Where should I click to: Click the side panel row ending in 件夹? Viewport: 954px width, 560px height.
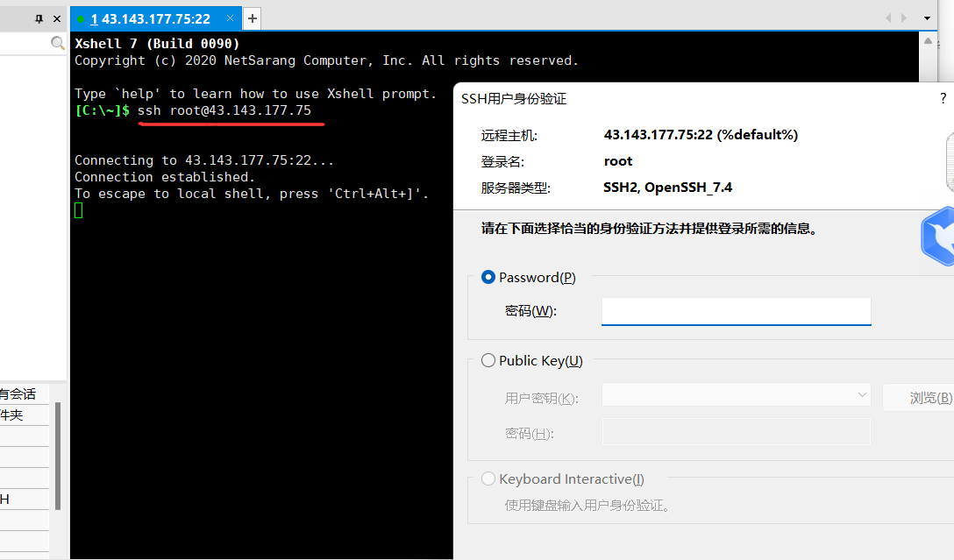tap(24, 415)
